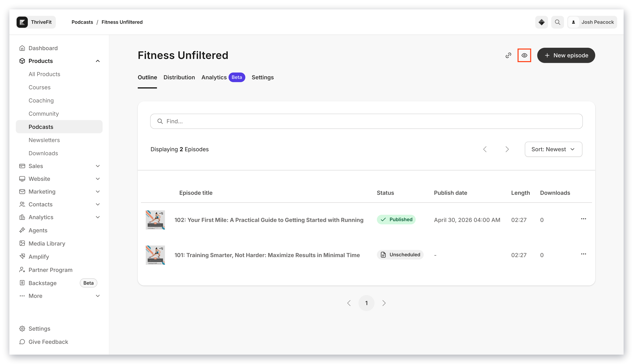Open Partner Program page
This screenshot has height=364, width=633.
pos(50,270)
